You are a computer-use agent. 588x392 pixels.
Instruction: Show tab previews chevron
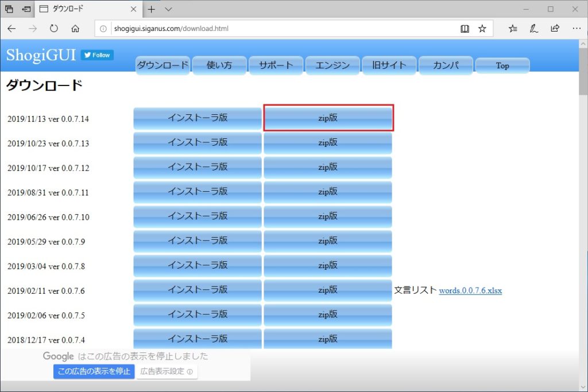click(x=169, y=9)
